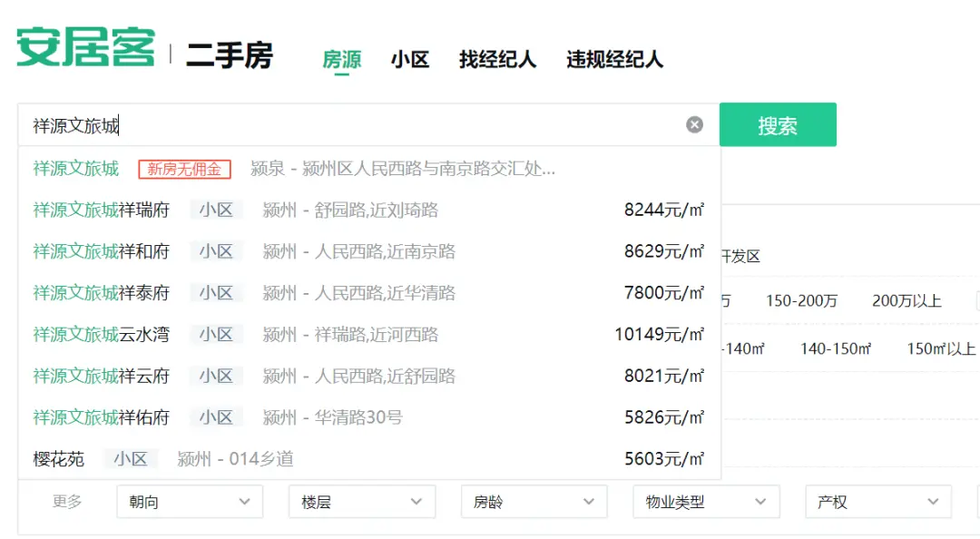Open the 楼层 dropdown
The image size is (980, 539).
click(361, 501)
